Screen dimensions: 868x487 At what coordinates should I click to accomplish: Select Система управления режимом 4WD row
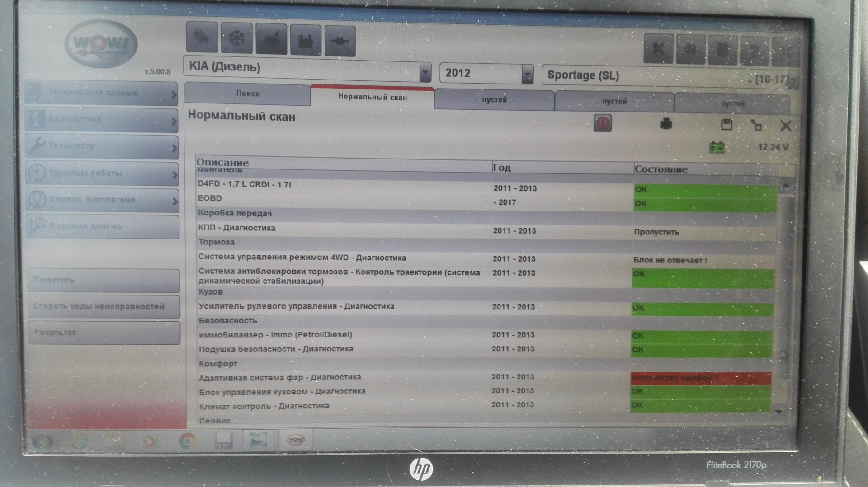click(486, 258)
